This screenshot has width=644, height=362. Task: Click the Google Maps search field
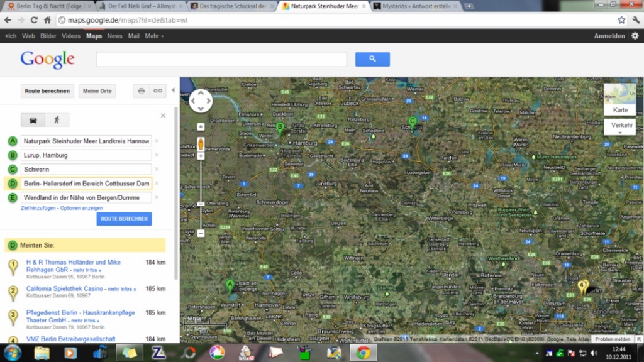(x=221, y=59)
